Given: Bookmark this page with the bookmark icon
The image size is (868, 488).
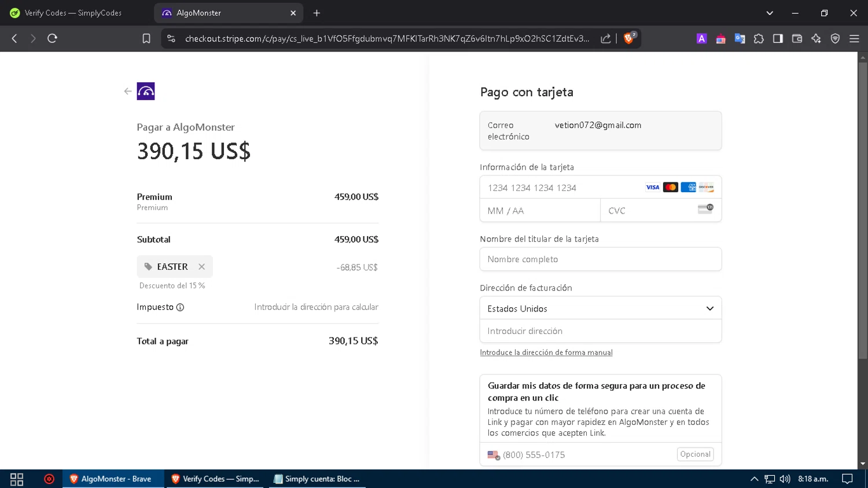Looking at the screenshot, I should [146, 38].
